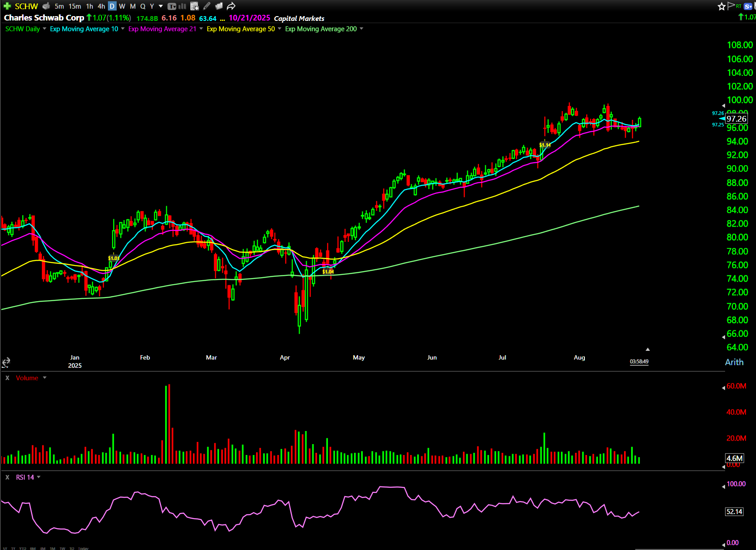Viewport: 756px width, 550px height.
Task: Select the 1W range at bottom
Action: point(62,548)
